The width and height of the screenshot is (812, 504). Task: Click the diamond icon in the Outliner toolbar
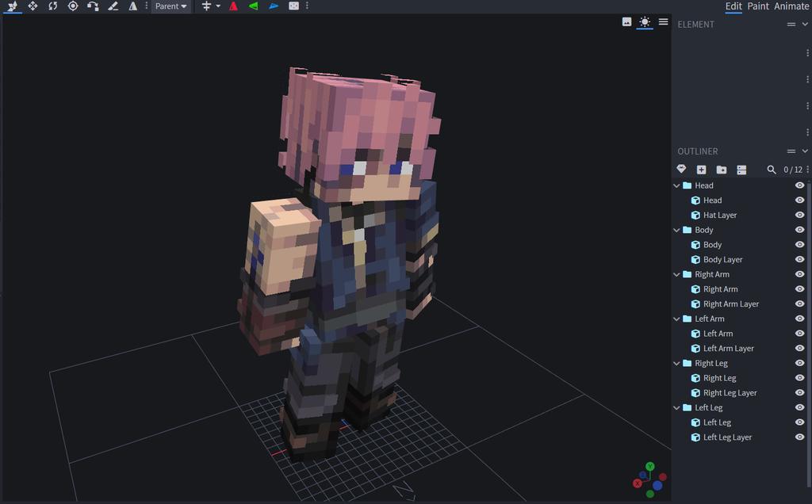681,170
